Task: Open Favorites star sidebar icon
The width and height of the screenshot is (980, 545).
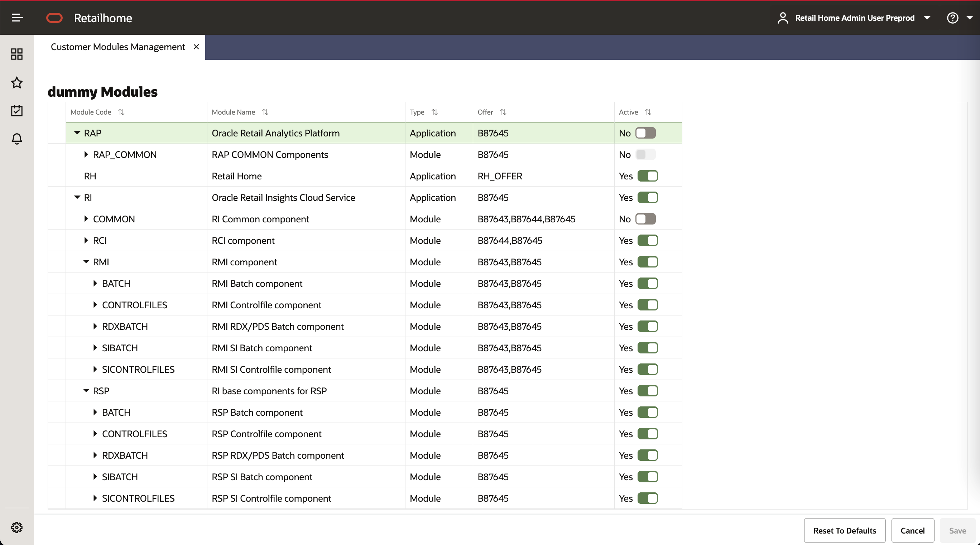Action: point(17,82)
